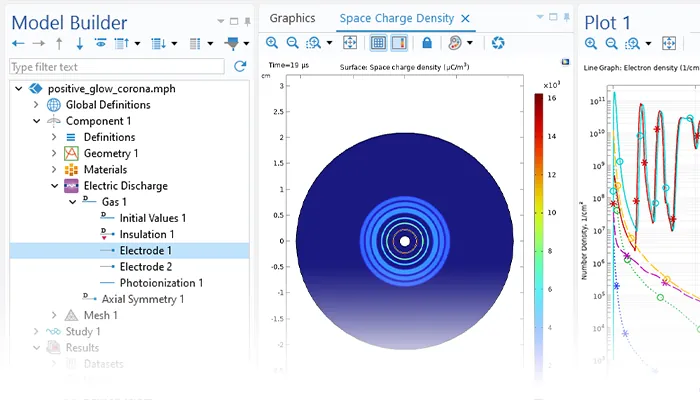
Task: Click zoom out in the Plot 1 toolbar
Action: tap(610, 43)
